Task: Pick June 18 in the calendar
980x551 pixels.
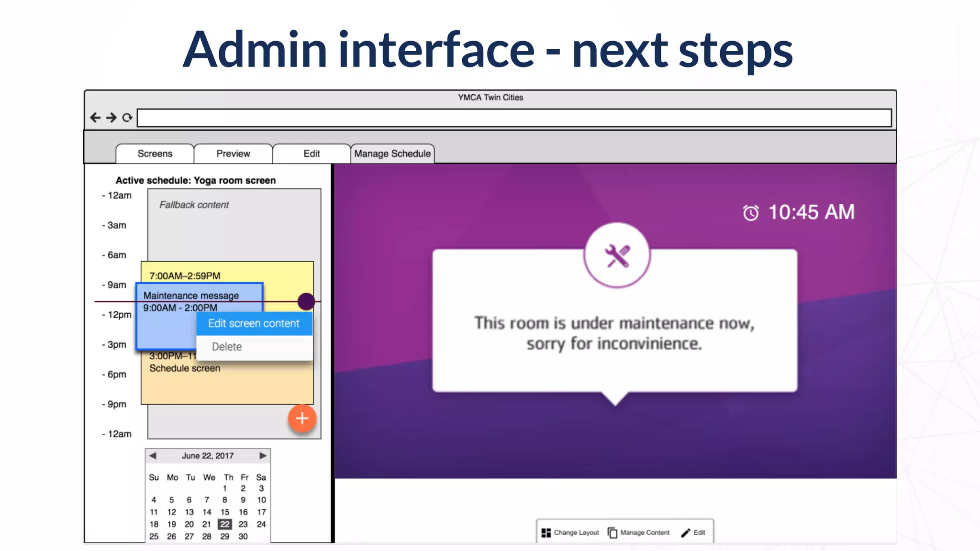Action: 154,524
